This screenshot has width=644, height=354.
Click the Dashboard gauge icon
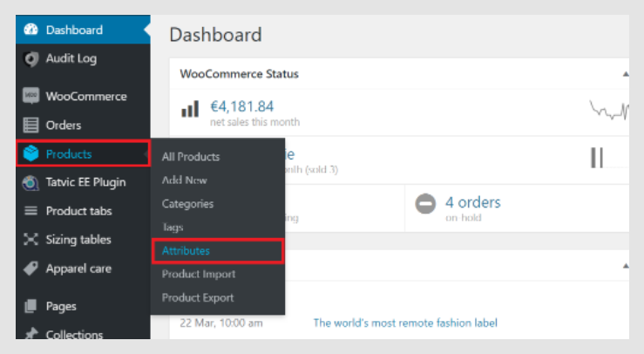point(31,30)
